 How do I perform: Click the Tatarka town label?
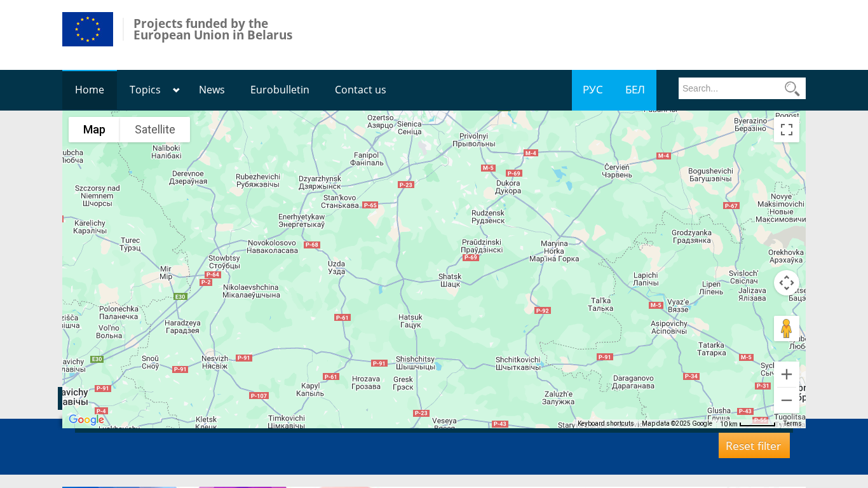712,349
